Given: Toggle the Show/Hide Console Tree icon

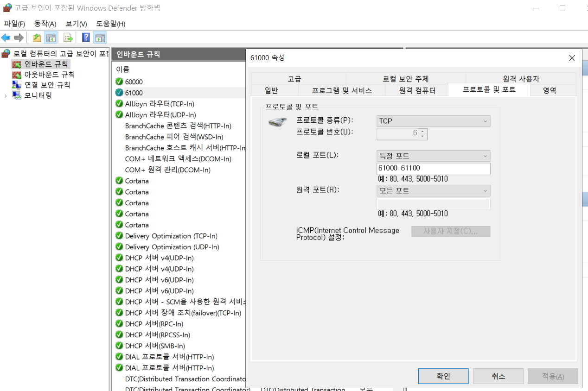Looking at the screenshot, I should point(51,38).
